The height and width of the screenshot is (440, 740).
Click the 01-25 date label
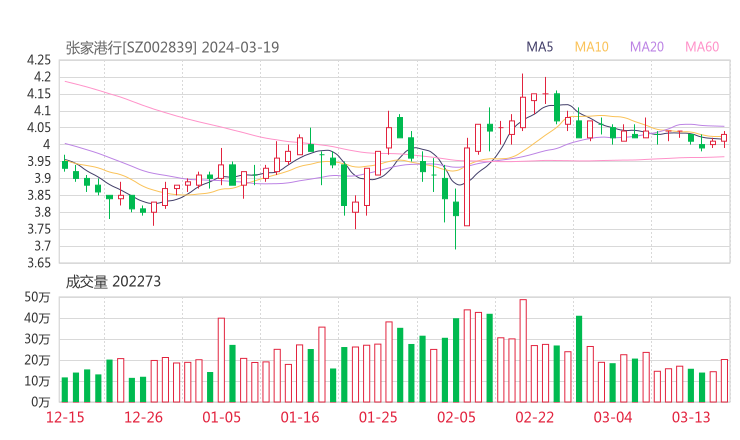[378, 417]
